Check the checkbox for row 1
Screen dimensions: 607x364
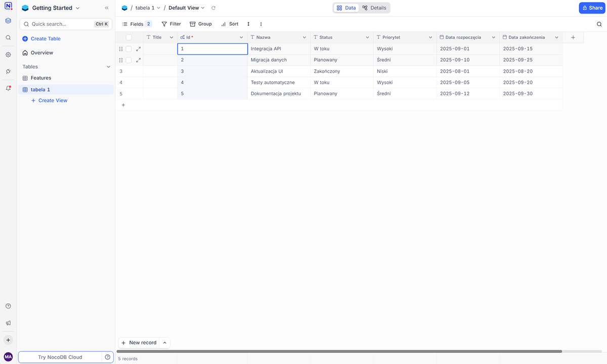128,49
